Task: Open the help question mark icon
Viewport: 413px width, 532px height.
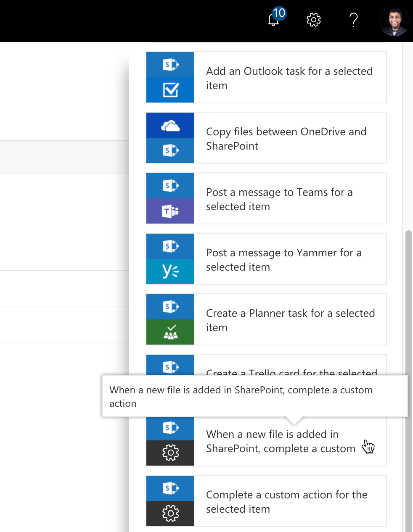Action: tap(354, 20)
